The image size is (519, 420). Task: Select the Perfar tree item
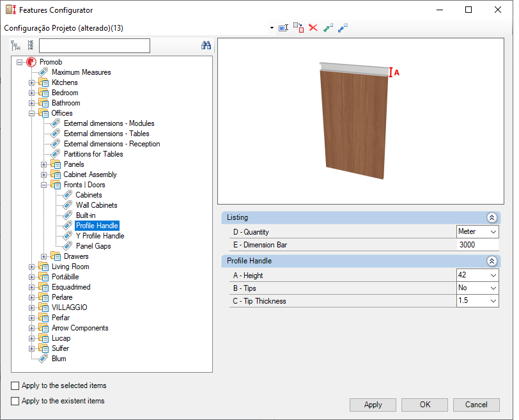(61, 318)
